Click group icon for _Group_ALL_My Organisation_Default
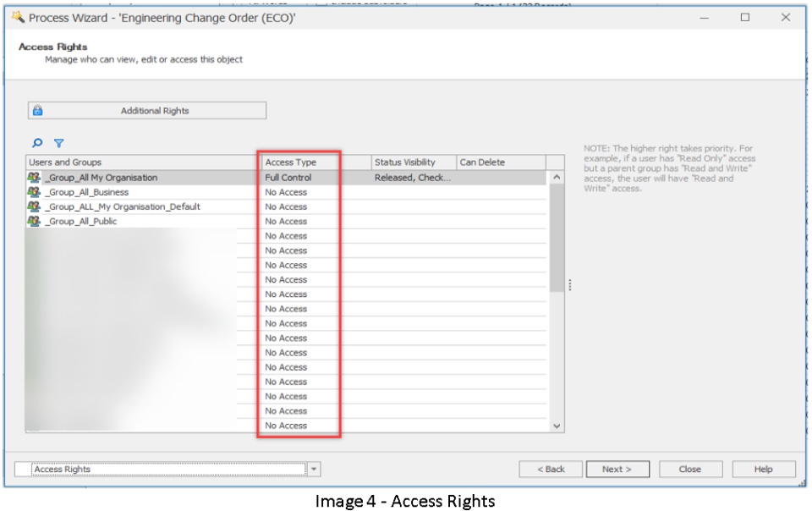 (x=34, y=206)
